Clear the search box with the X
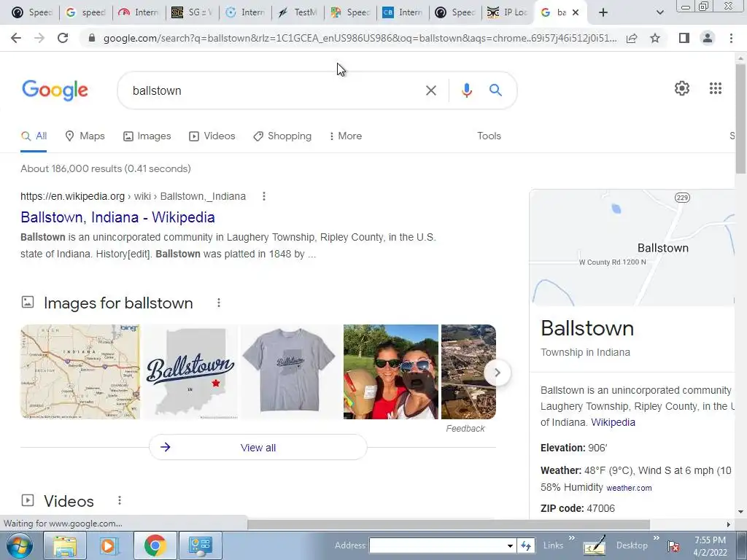 (x=430, y=90)
